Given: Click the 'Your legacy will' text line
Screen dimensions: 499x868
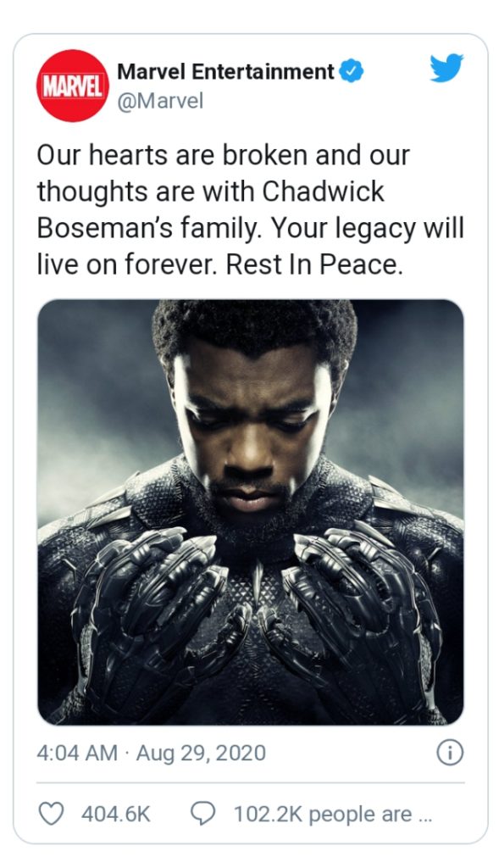Looking at the screenshot, I should pyautogui.click(x=367, y=229).
